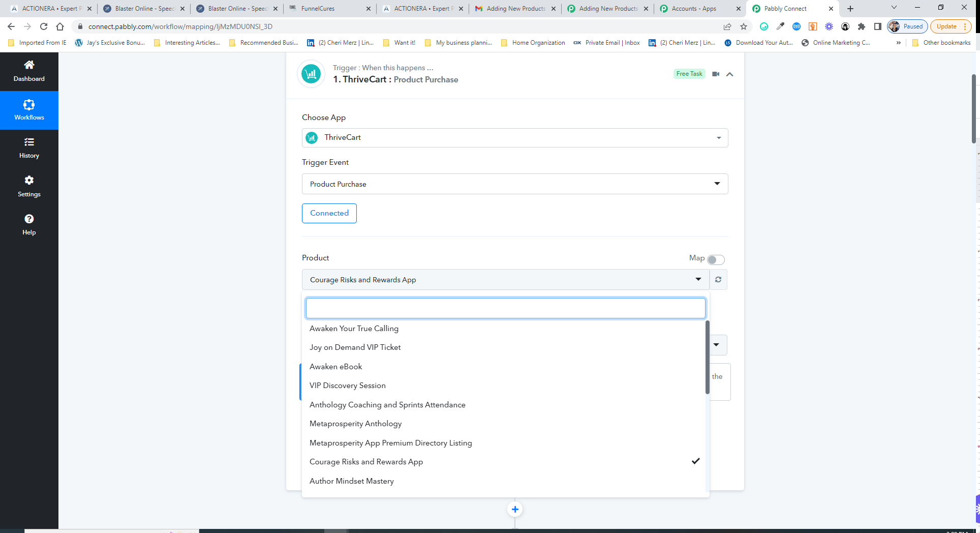Show more bookmarks with double chevron
Image resolution: width=980 pixels, height=533 pixels.
pyautogui.click(x=899, y=43)
